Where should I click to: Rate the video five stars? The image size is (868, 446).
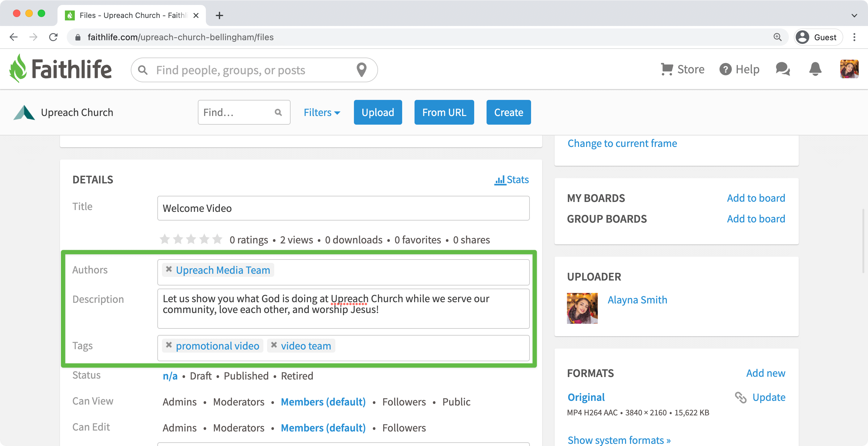tap(217, 239)
